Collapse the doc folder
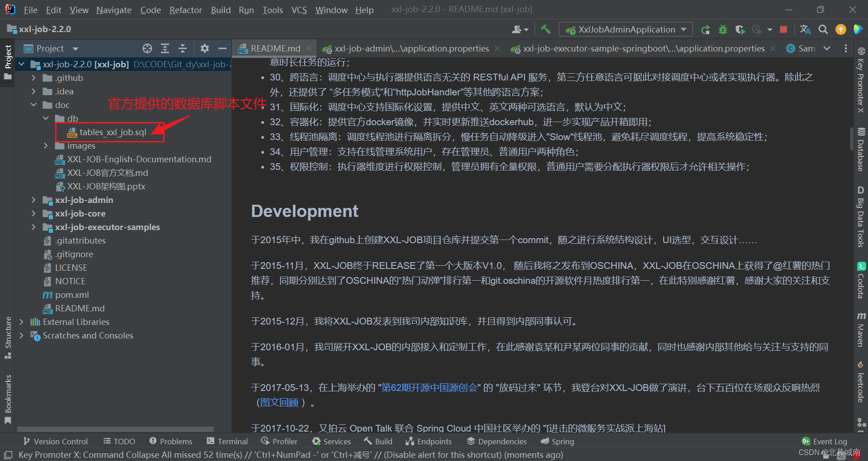Screen dimensions: 868x461 point(33,105)
